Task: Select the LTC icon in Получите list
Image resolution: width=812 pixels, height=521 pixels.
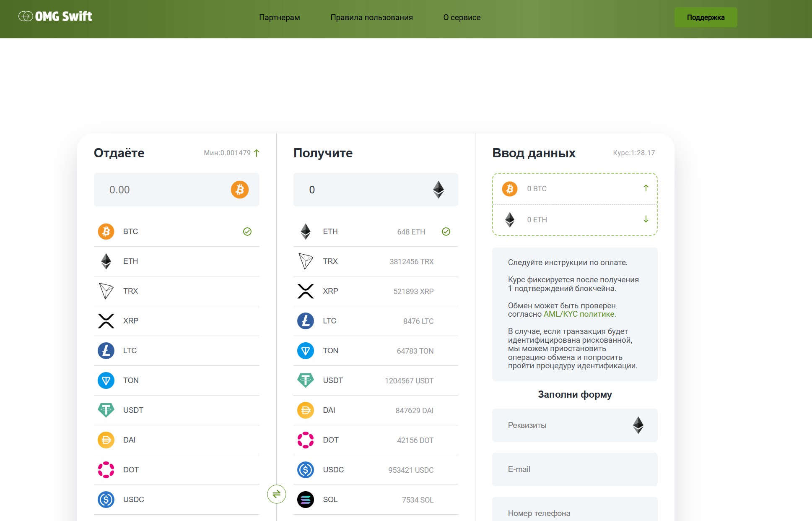Action: point(306,320)
